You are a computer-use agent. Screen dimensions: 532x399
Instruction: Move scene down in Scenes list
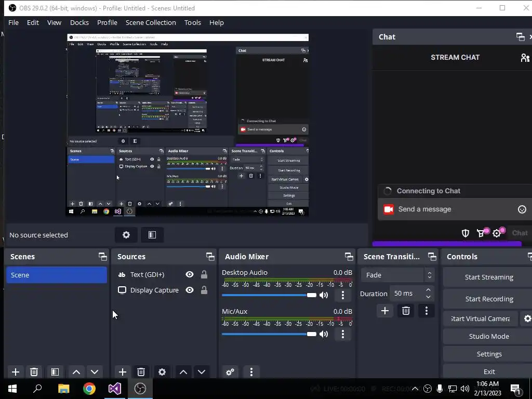point(95,372)
